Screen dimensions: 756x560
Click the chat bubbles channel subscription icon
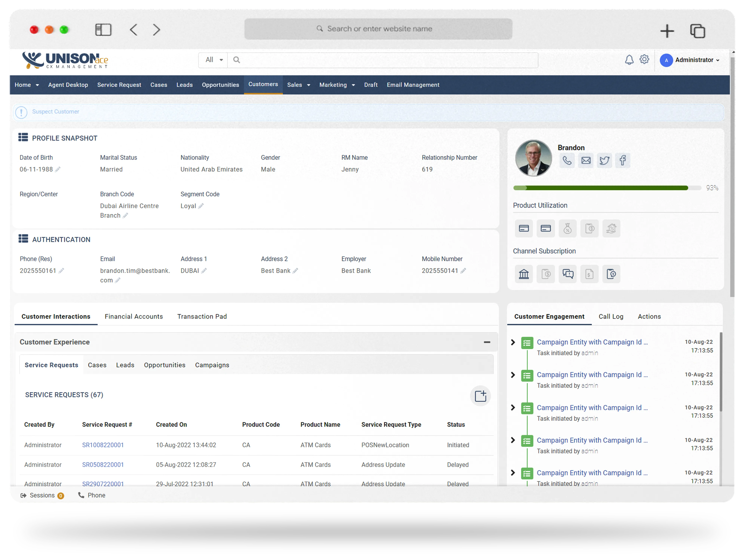(x=568, y=274)
